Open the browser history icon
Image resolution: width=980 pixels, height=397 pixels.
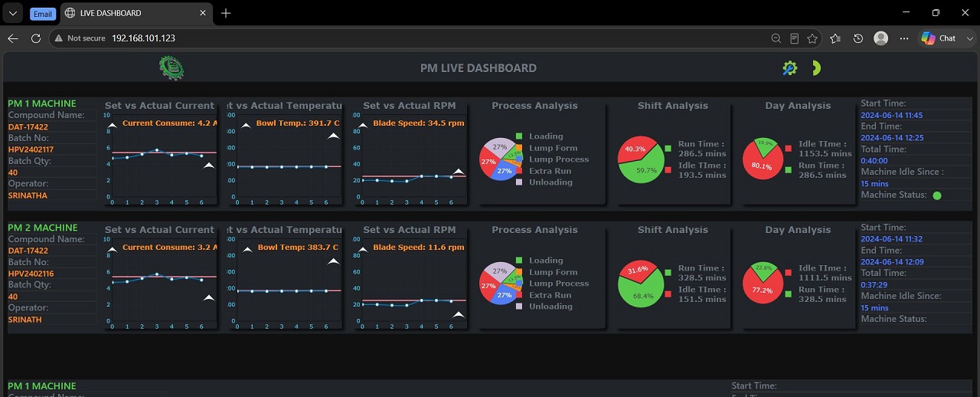[858, 38]
